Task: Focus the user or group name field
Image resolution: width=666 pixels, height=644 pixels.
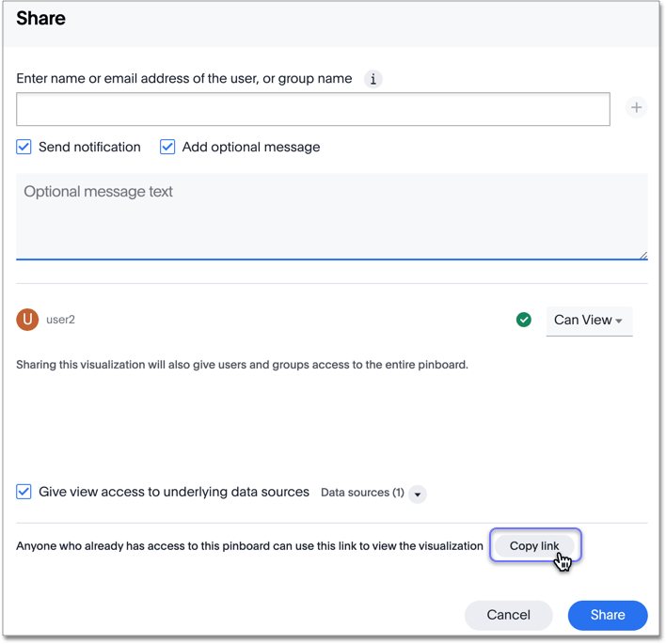Action: [x=312, y=109]
